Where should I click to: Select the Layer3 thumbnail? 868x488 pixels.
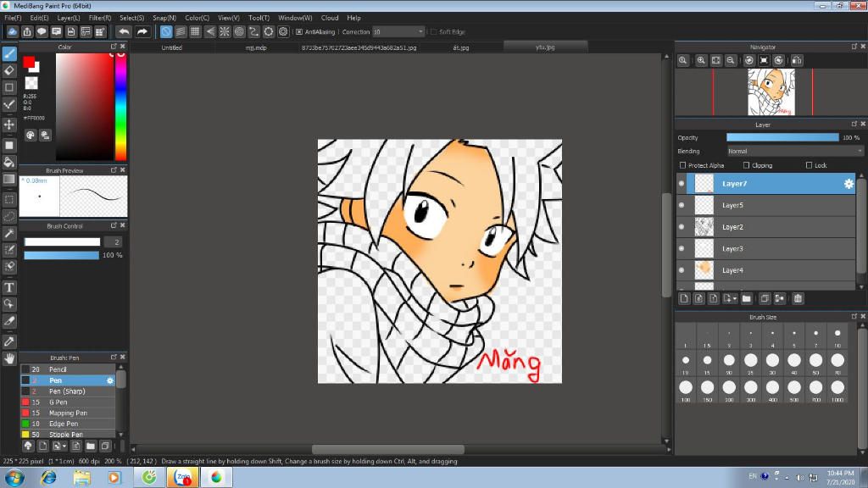point(704,248)
